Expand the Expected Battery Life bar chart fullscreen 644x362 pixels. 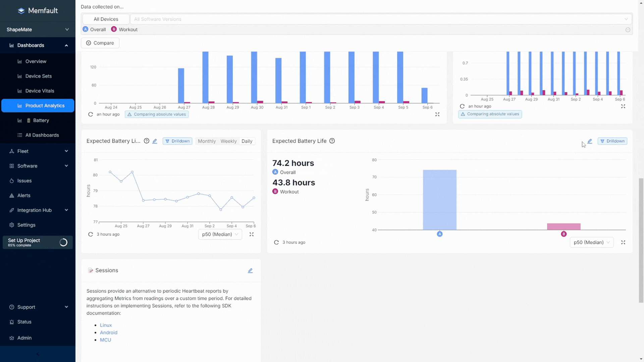click(623, 242)
